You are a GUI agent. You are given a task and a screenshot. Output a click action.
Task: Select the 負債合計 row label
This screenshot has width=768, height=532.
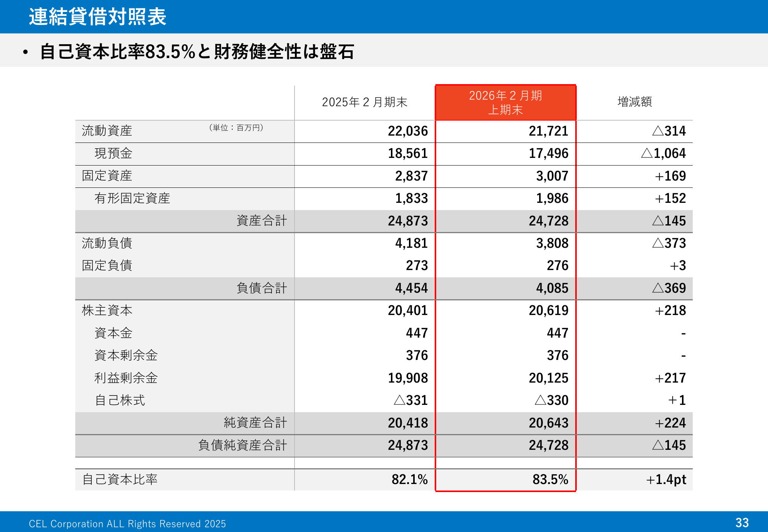click(x=262, y=288)
